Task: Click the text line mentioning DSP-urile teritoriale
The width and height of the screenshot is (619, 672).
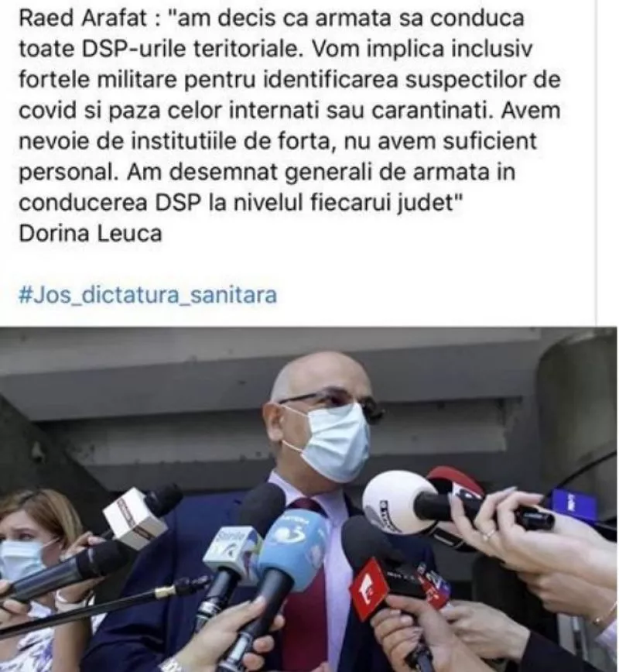Action: point(275,49)
